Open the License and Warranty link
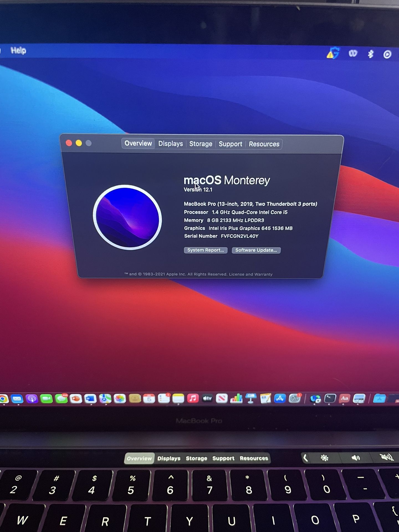Image resolution: width=399 pixels, height=532 pixels. click(x=250, y=274)
